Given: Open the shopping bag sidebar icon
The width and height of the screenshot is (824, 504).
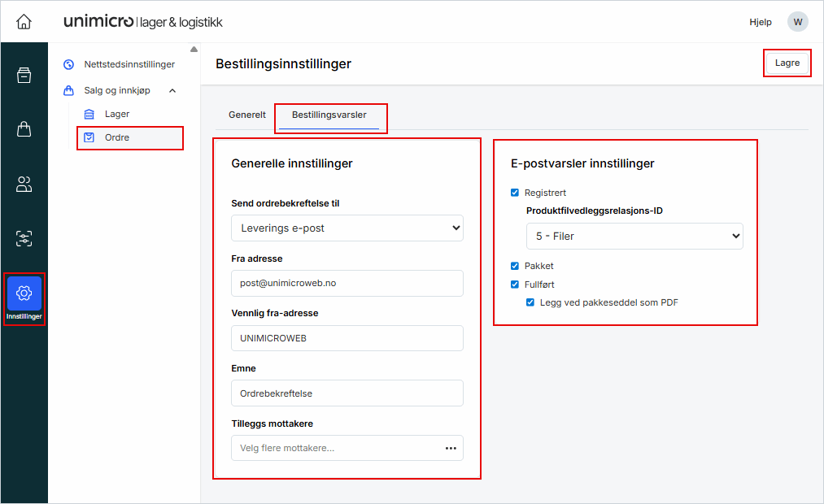Looking at the screenshot, I should pos(24,129).
